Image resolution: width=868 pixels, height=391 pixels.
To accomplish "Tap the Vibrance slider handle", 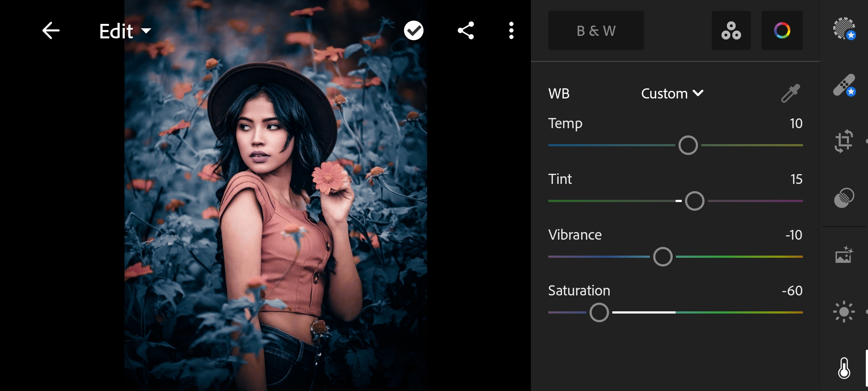I will click(662, 256).
